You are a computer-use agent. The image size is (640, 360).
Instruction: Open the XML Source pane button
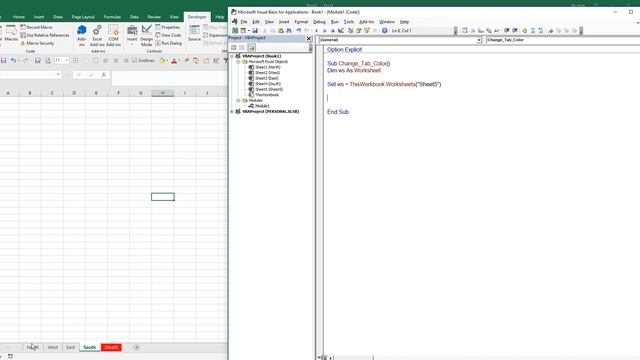click(x=194, y=33)
